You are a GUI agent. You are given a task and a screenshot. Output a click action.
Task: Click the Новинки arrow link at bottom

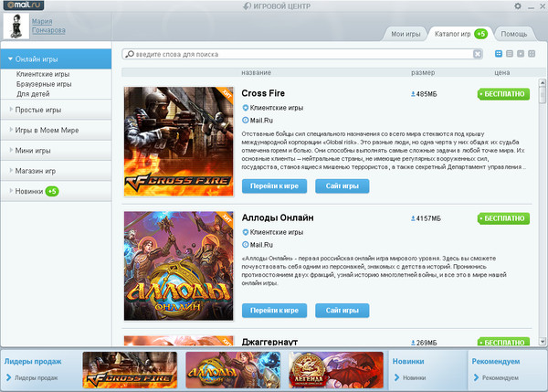pyautogui.click(x=410, y=377)
